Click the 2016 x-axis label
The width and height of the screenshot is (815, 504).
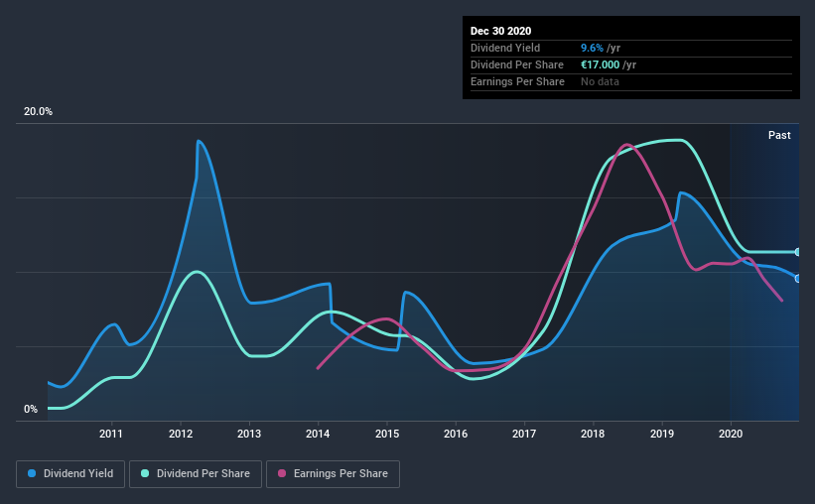[x=456, y=434]
